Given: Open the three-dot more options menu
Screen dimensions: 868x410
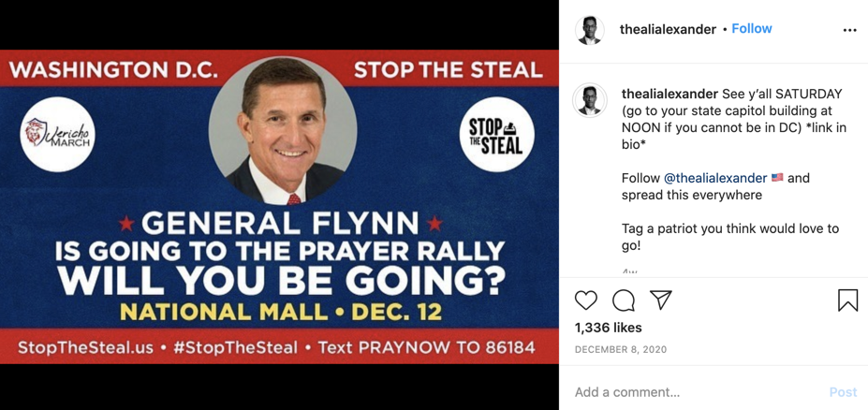Looking at the screenshot, I should tap(849, 30).
